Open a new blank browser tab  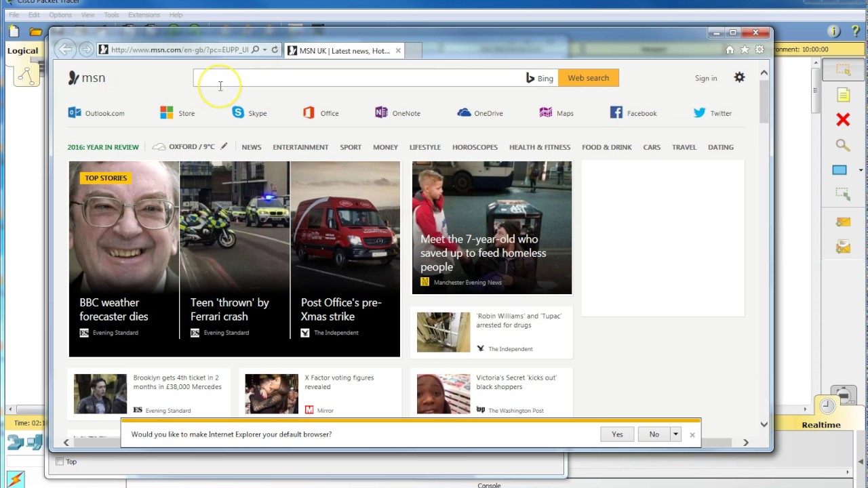413,50
